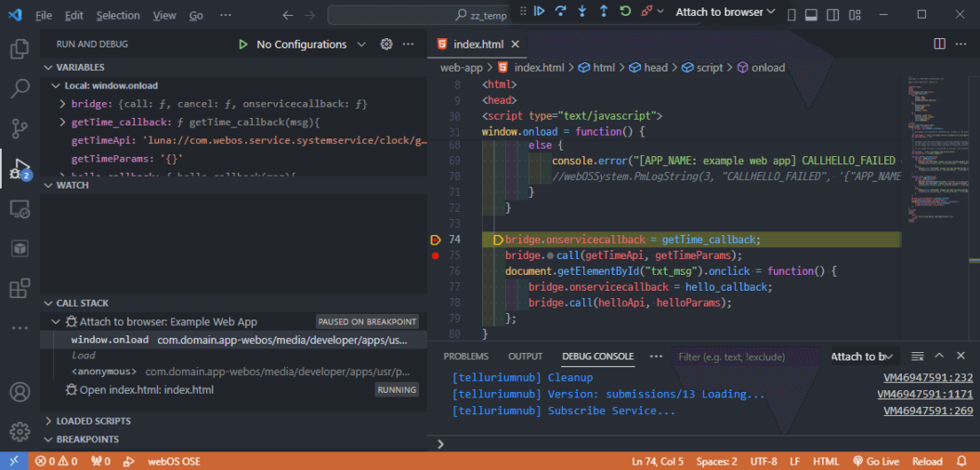980x470 pixels.
Task: Continue debugging from debug toolbar
Action: (x=540, y=11)
